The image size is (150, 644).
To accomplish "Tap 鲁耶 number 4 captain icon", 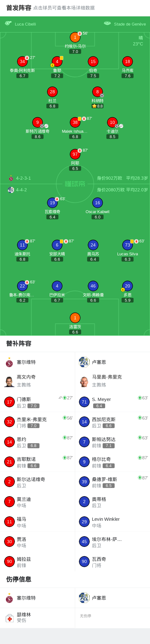I will click(x=57, y=61).
